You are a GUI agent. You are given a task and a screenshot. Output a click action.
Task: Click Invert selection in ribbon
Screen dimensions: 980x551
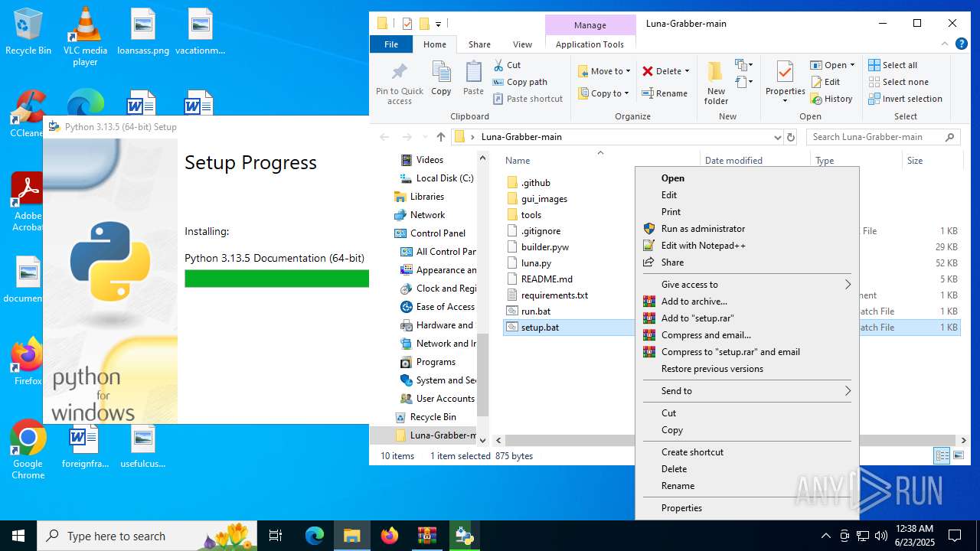tap(905, 99)
